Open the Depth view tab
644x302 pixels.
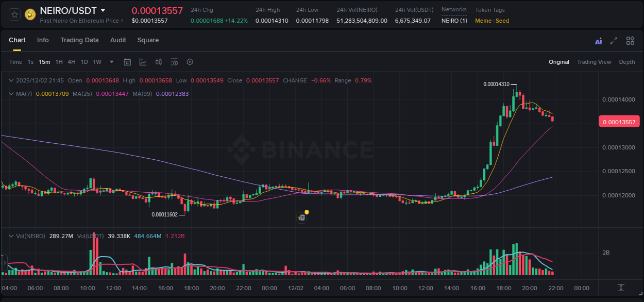point(626,62)
